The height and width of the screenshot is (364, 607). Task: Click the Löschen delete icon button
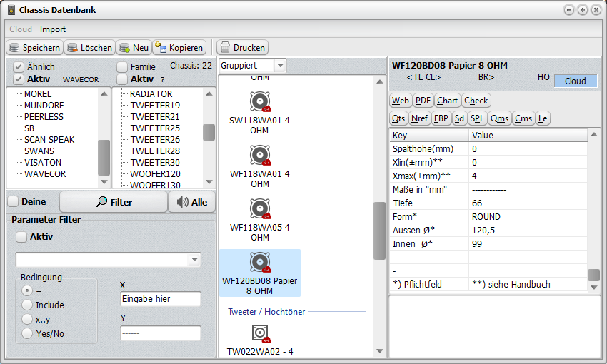pos(72,48)
